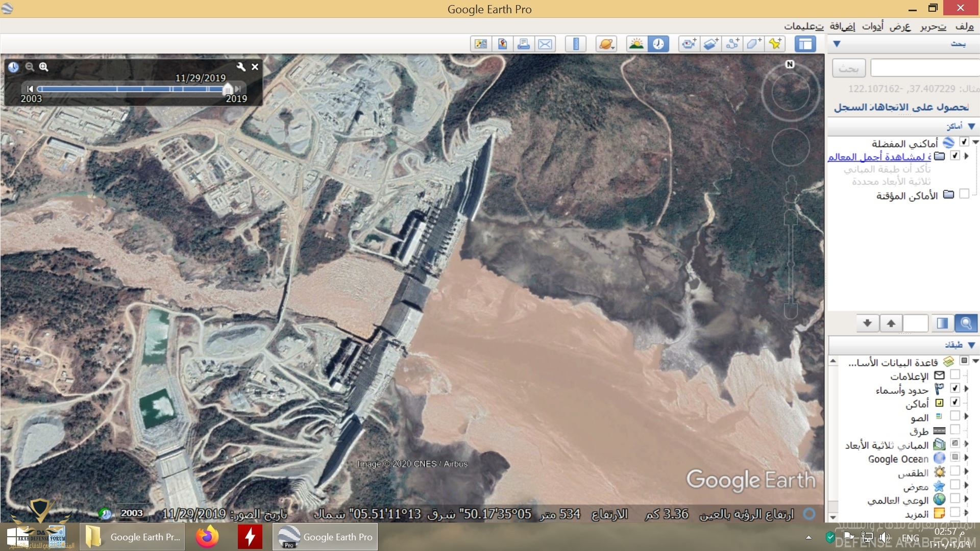Click the active Google Earth Pro taskbar button
Viewport: 980px width, 551px height.
(325, 537)
